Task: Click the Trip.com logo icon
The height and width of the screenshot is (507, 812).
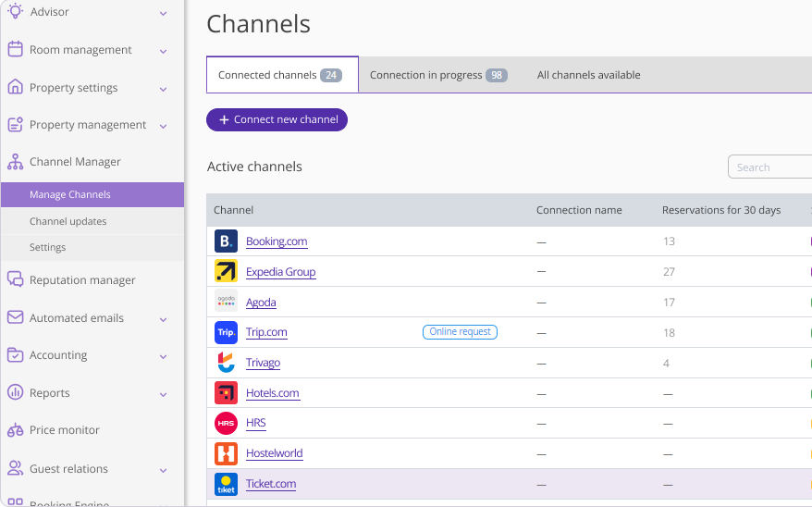Action: click(226, 332)
